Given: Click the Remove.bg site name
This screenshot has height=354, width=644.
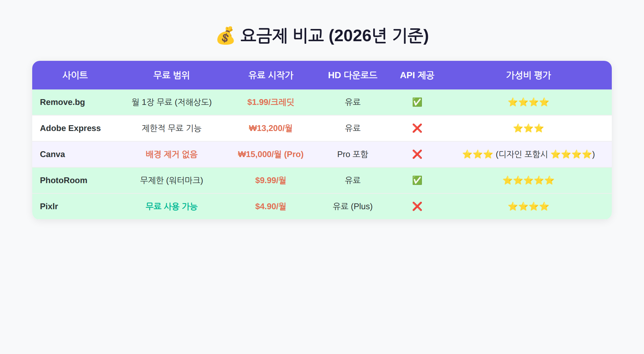Looking at the screenshot, I should pos(62,102).
